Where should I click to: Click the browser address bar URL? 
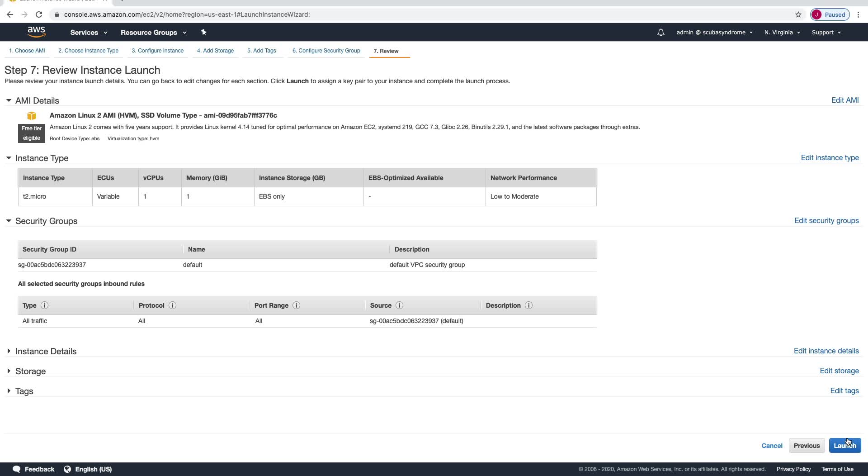pos(187,14)
